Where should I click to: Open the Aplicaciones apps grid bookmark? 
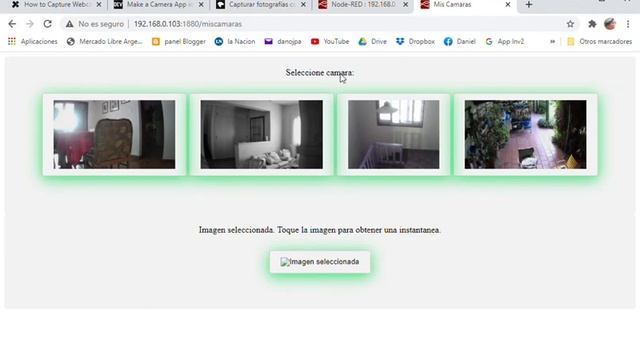click(33, 42)
